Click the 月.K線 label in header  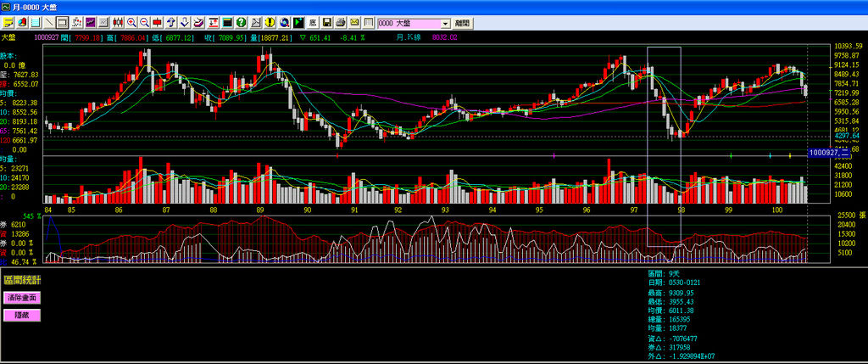(x=409, y=37)
